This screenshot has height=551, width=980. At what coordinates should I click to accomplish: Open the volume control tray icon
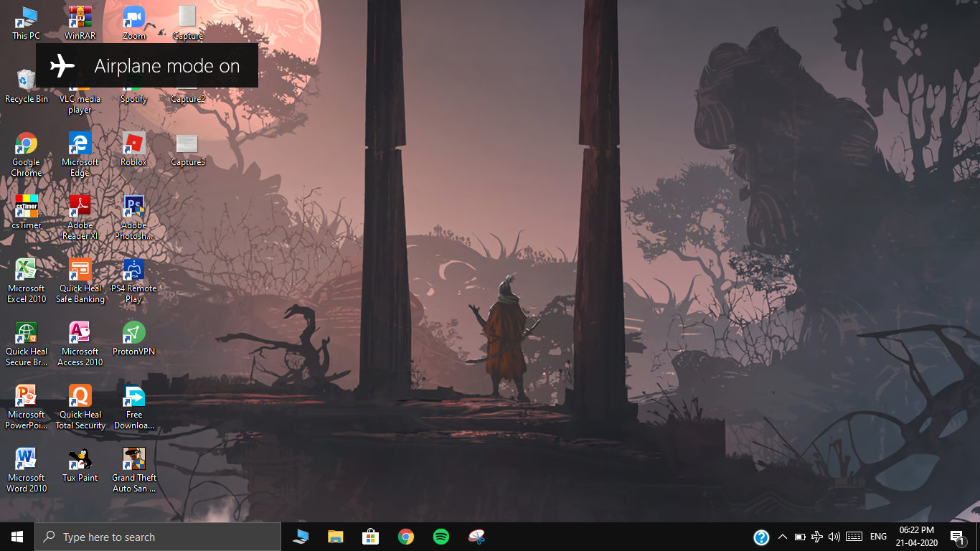coord(834,537)
